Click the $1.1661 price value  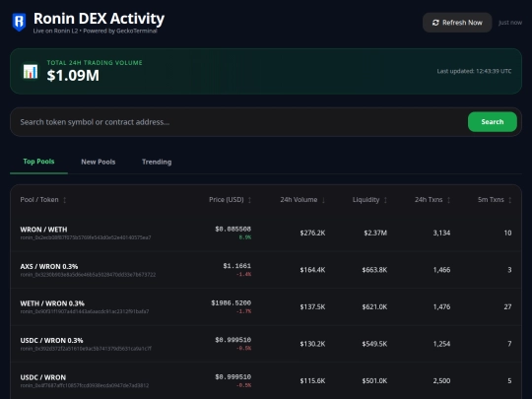(x=236, y=266)
